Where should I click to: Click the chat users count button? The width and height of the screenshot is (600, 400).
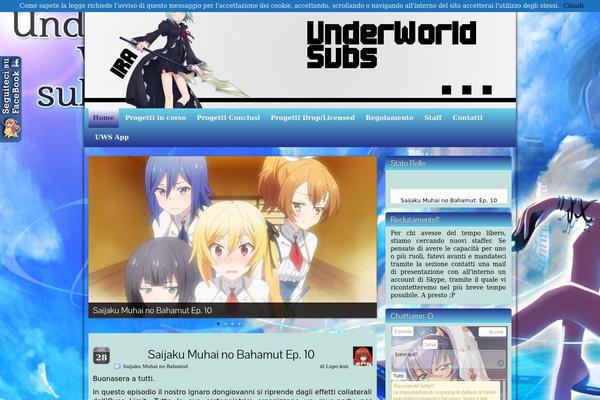[x=403, y=332]
